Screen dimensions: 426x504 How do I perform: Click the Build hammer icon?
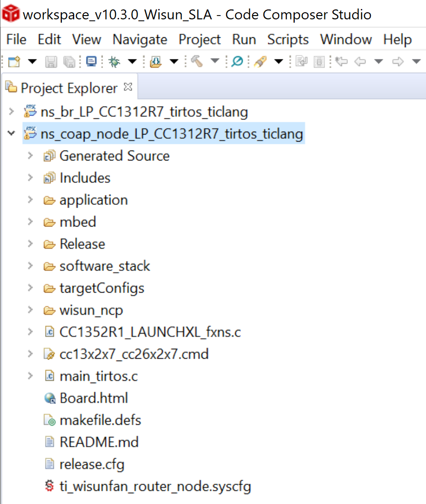pos(197,61)
